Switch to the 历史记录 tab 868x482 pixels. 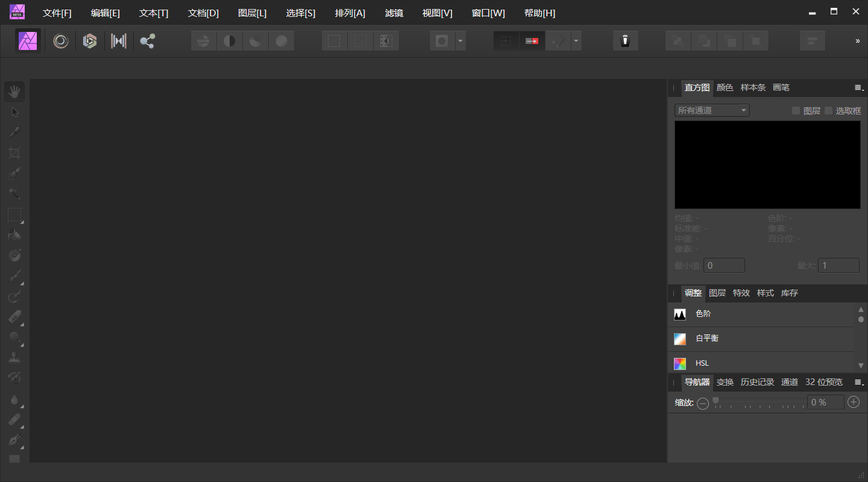757,382
